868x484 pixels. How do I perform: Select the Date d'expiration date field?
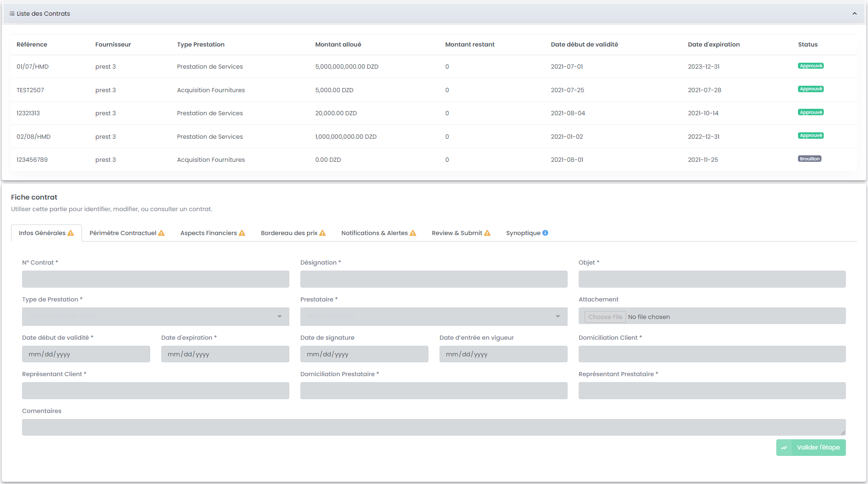225,354
